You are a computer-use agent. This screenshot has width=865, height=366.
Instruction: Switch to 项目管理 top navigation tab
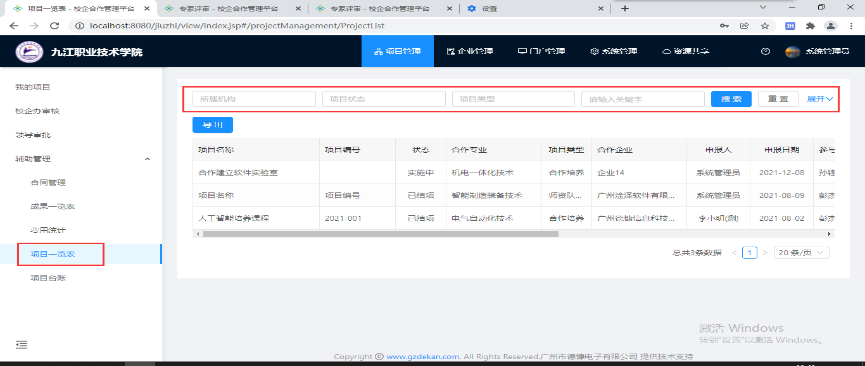(x=398, y=51)
